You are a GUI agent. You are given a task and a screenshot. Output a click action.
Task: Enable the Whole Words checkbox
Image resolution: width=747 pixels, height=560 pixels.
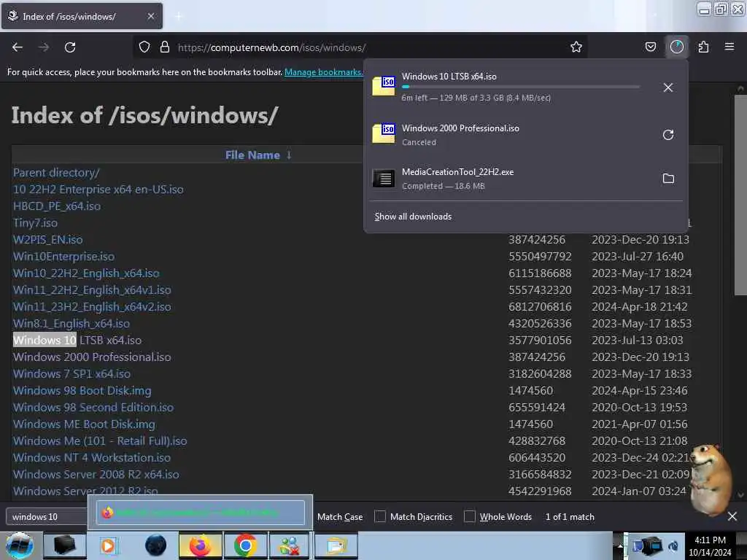(x=469, y=516)
